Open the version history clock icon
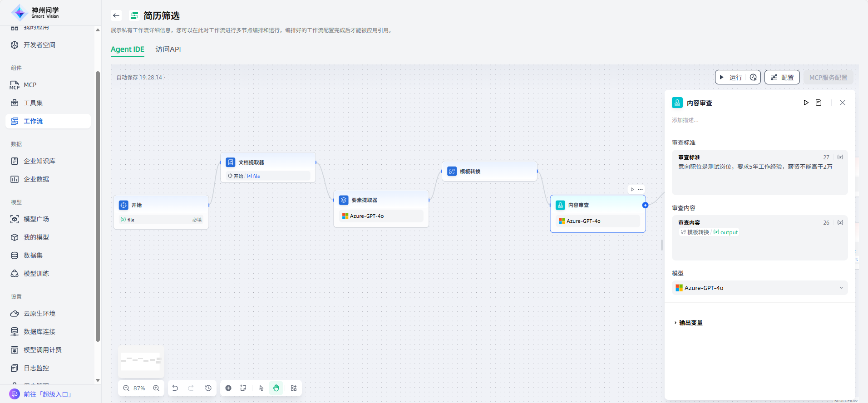Screen dimensions: 868x403 coord(208,388)
